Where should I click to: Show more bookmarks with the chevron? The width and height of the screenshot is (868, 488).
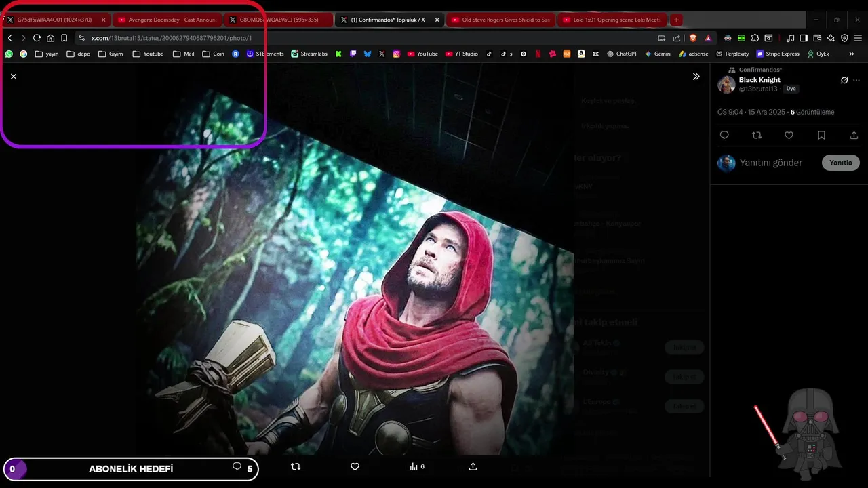coord(852,54)
